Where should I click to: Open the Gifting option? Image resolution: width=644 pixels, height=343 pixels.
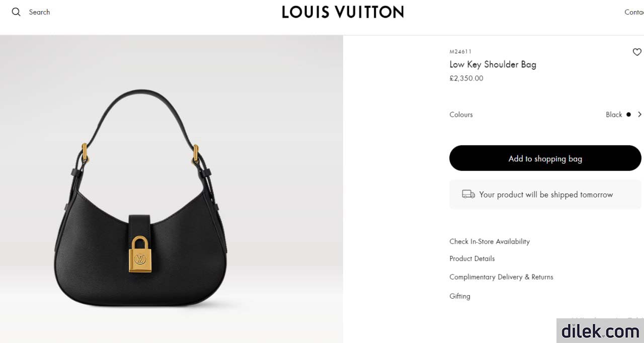point(460,296)
